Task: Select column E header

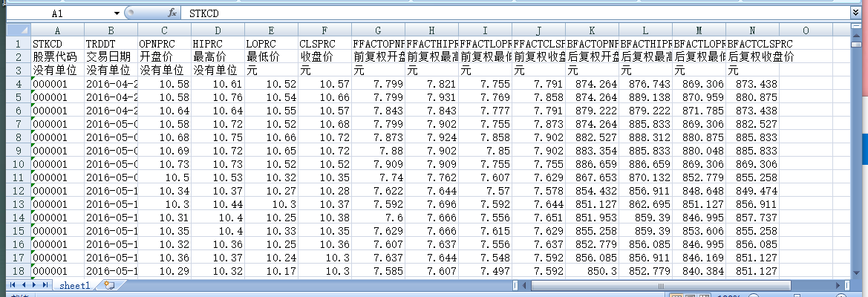Action: [271, 30]
